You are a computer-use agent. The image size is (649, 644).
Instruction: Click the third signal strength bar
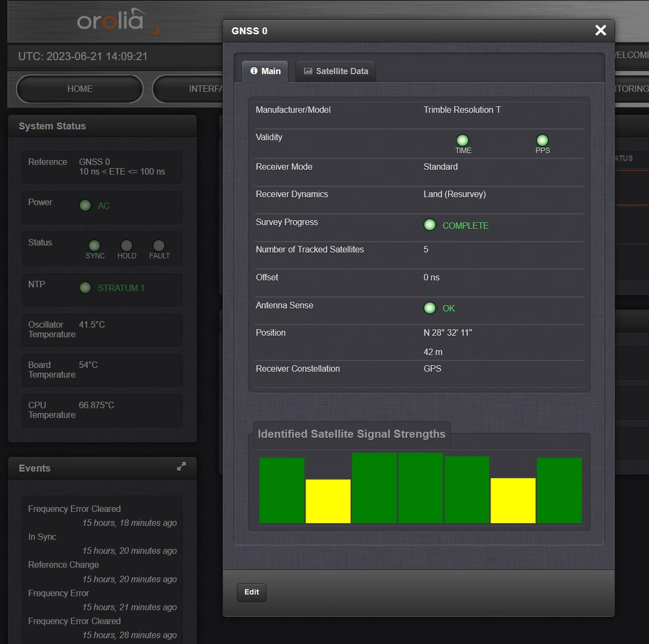coord(374,488)
